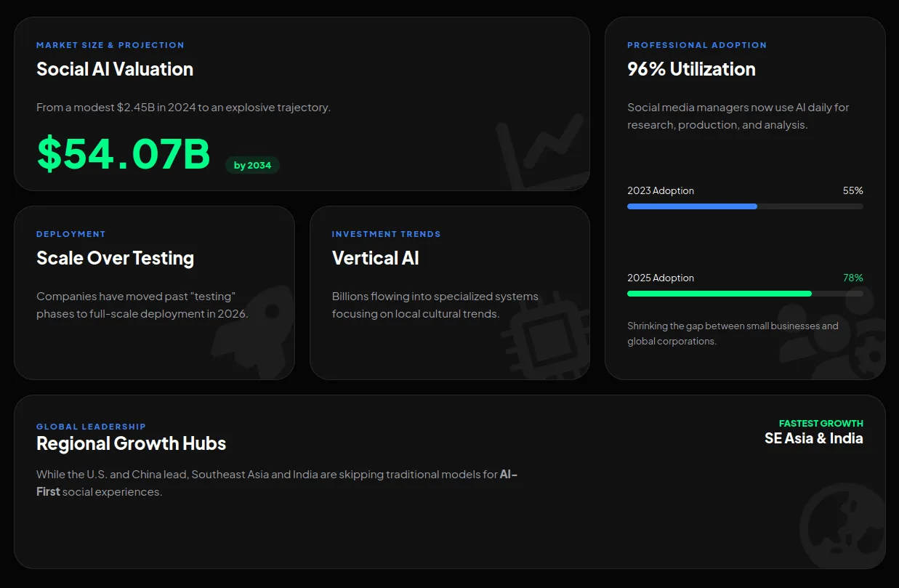The width and height of the screenshot is (899, 588).
Task: Click the 2025 Adoption green progress bar
Action: pos(719,294)
